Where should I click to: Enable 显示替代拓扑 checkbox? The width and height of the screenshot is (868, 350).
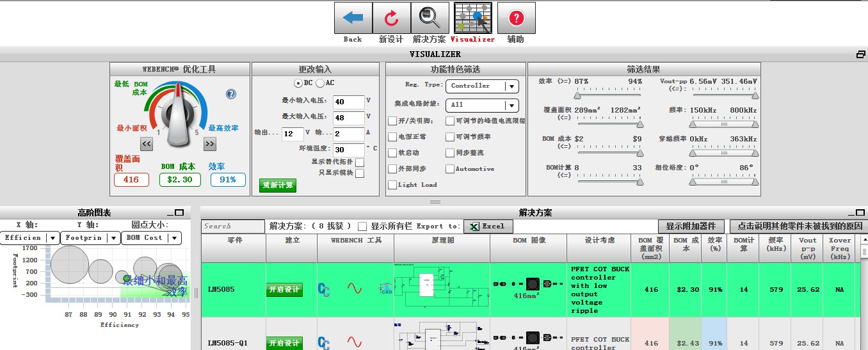click(x=360, y=163)
